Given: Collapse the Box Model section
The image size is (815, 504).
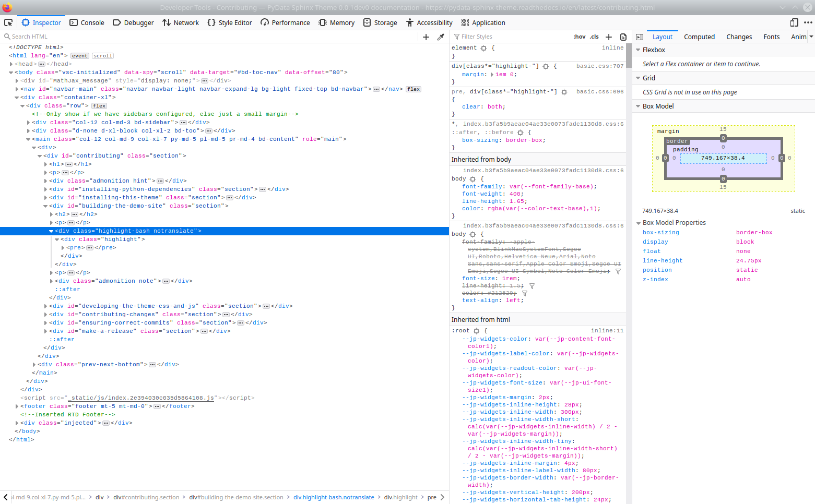Looking at the screenshot, I should (638, 106).
